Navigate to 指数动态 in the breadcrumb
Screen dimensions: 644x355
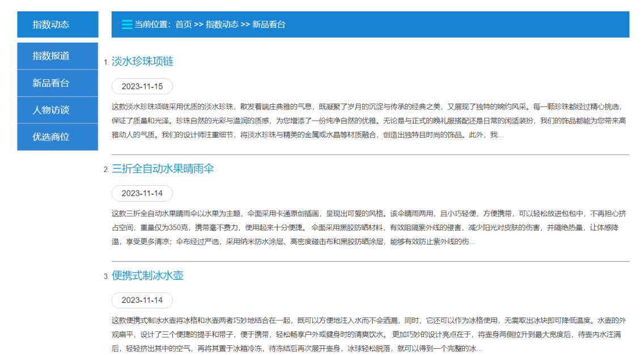pos(222,24)
